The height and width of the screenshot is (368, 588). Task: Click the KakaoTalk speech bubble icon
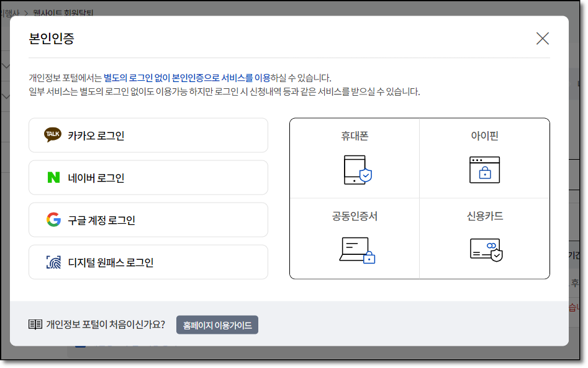pyautogui.click(x=54, y=135)
